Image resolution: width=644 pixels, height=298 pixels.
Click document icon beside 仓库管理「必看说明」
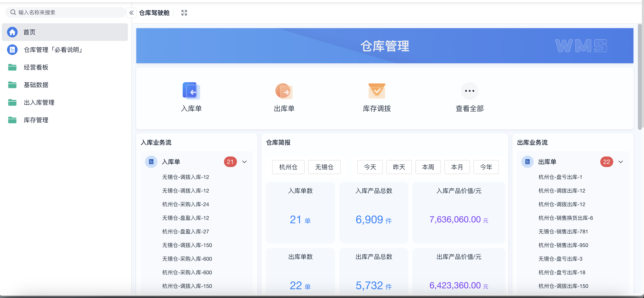coord(12,49)
